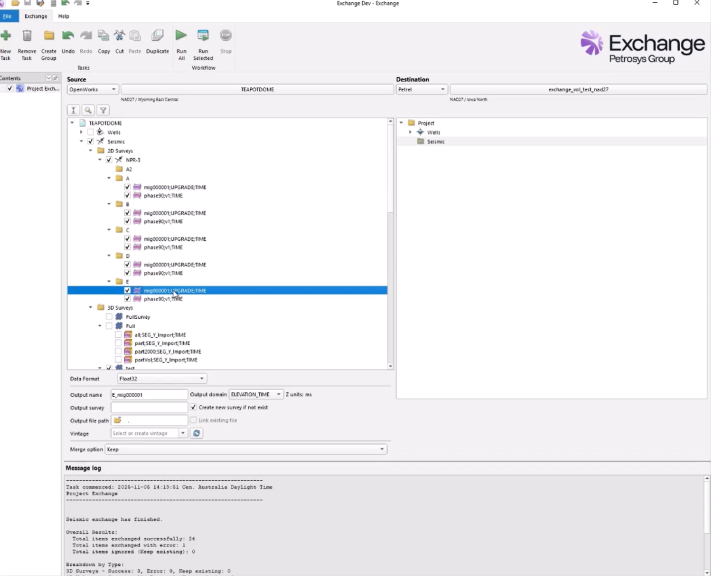Click the New Task icon
711x576 pixels.
6,37
